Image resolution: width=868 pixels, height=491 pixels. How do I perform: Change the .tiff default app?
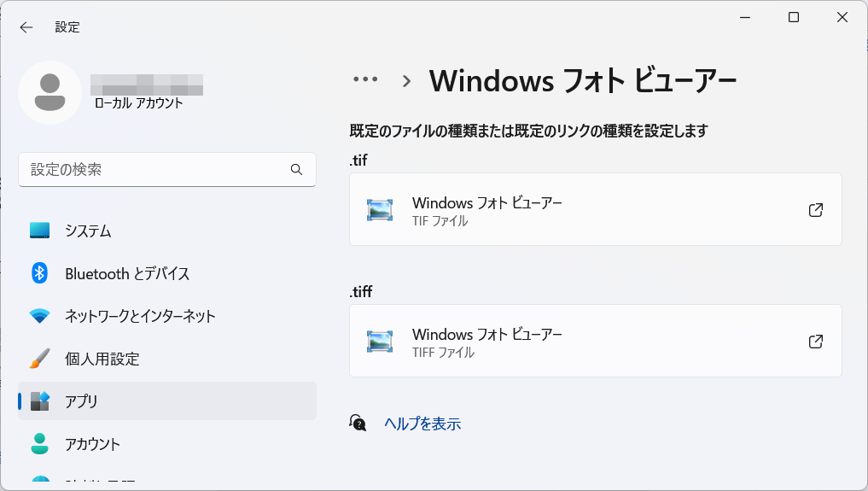coord(596,341)
